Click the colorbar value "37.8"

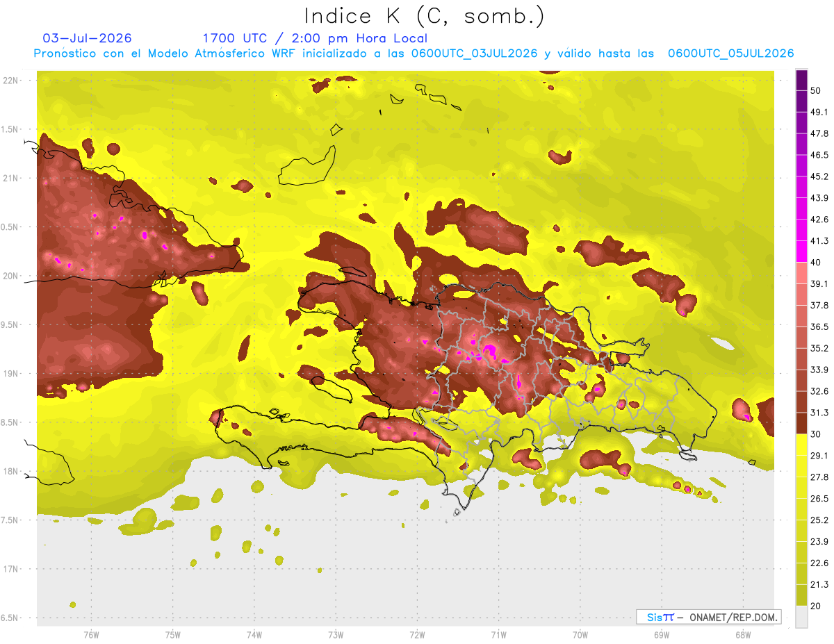pos(820,305)
